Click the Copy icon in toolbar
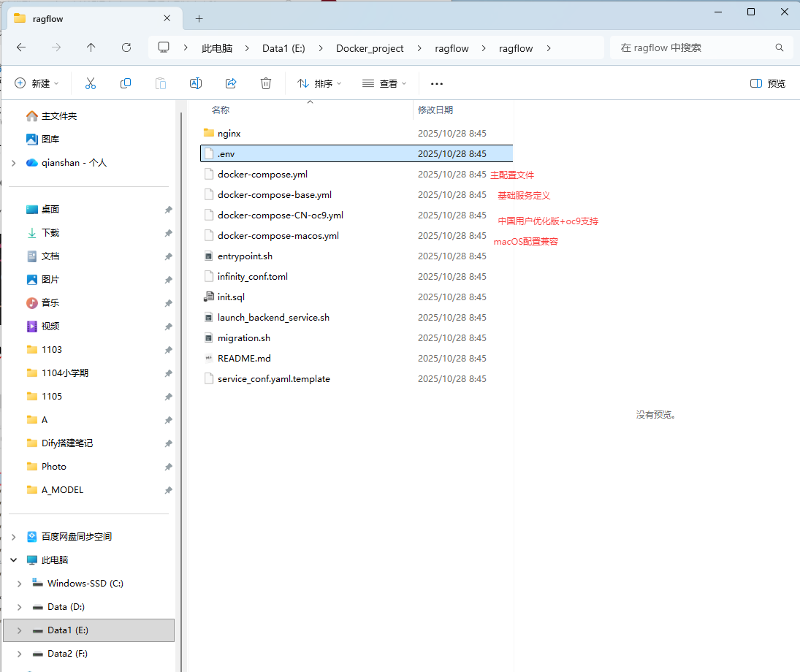This screenshot has width=800, height=672. point(126,83)
